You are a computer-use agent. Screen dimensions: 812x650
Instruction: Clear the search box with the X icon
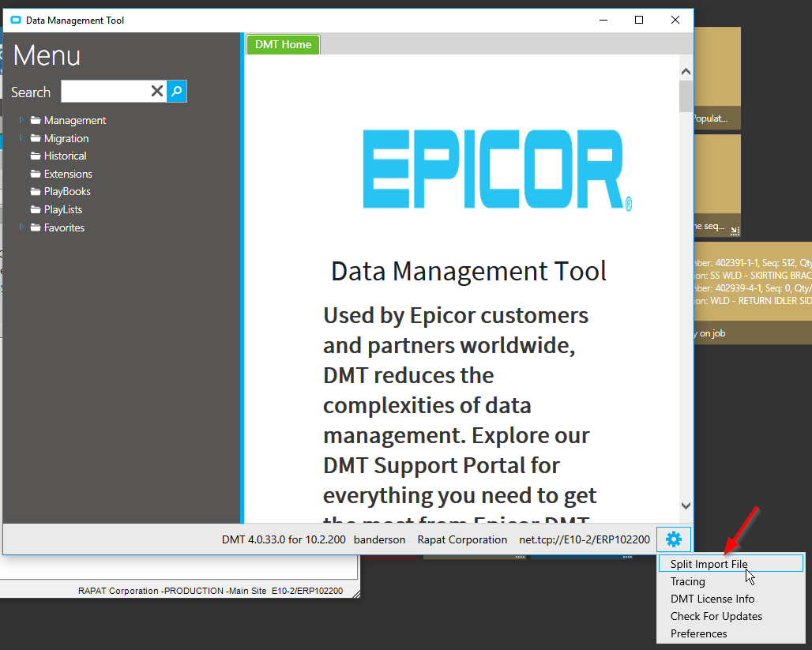point(157,92)
